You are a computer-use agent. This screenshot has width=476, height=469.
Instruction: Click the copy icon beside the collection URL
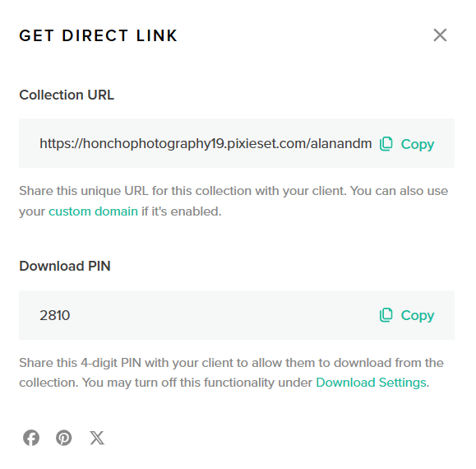[x=386, y=144]
